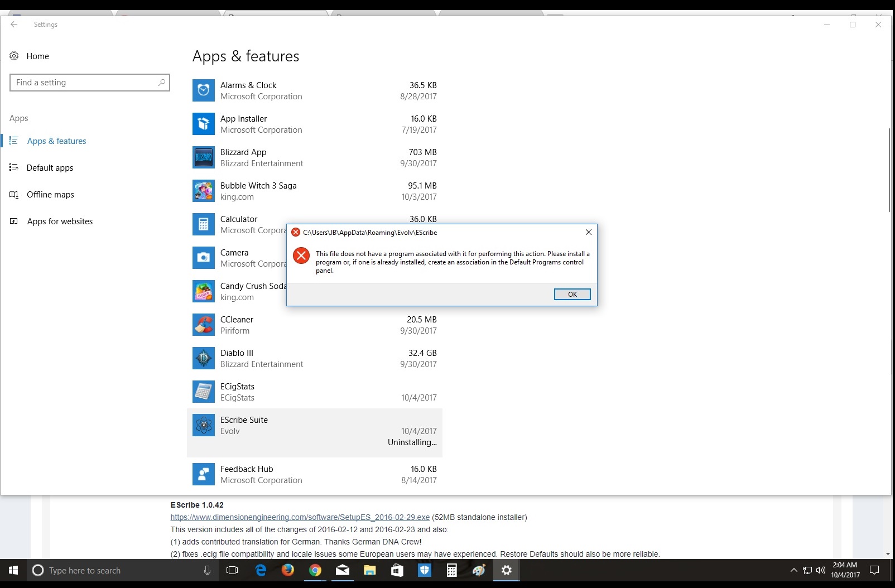895x588 pixels.
Task: Select the Blizzard App icon
Action: (203, 157)
